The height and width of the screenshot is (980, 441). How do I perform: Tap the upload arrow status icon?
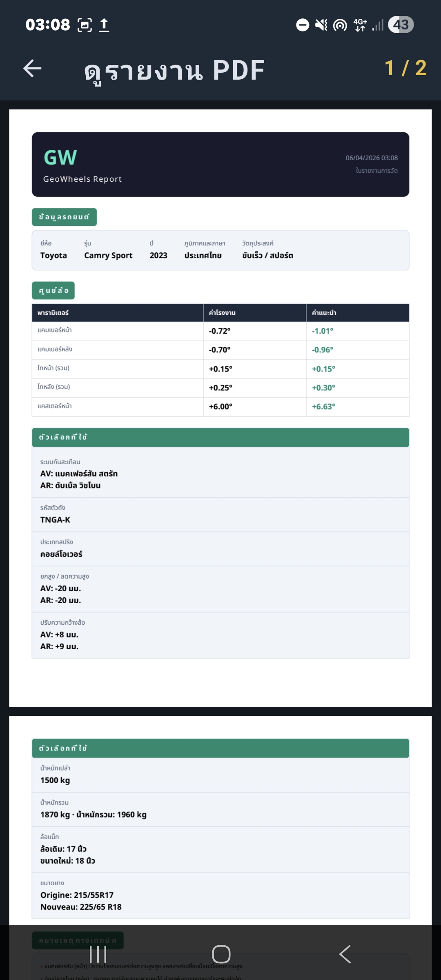[104, 25]
